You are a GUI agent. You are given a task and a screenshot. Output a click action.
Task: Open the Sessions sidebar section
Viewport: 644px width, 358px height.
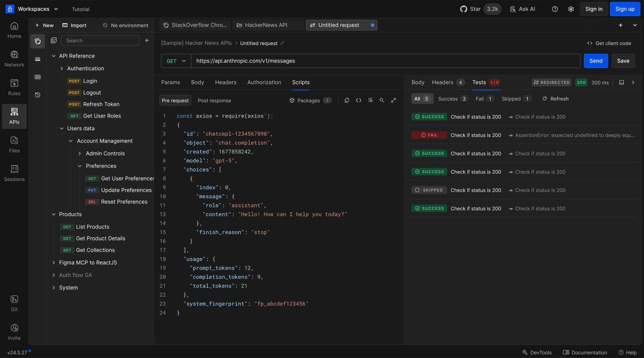[x=14, y=174]
